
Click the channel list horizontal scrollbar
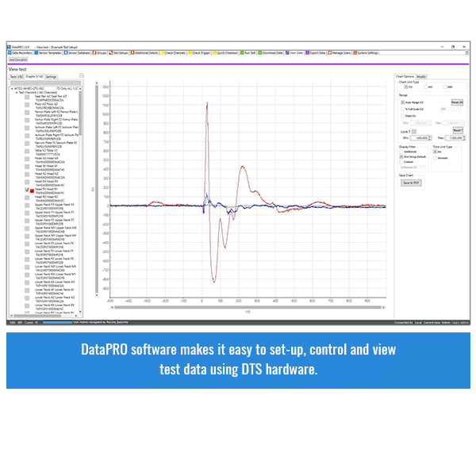pyautogui.click(x=44, y=316)
